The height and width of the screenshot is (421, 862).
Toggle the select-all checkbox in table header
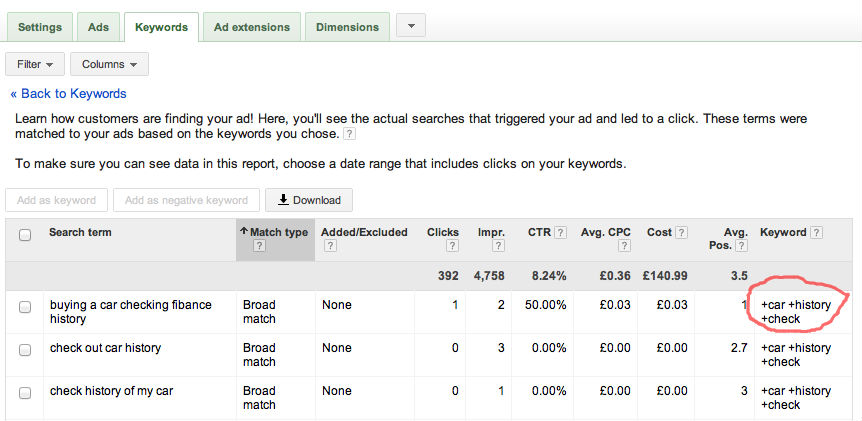tap(25, 234)
